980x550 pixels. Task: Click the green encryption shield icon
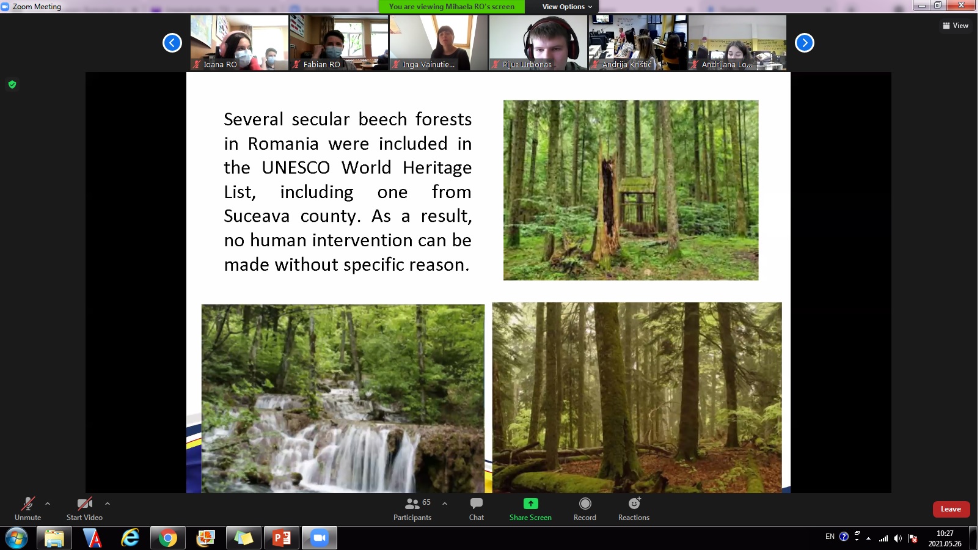click(12, 84)
